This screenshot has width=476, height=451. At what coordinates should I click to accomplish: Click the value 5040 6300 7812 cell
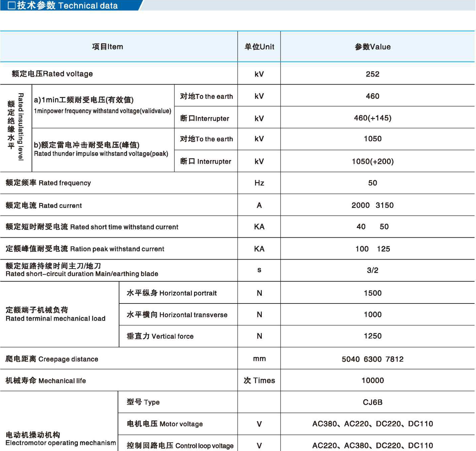coord(373,359)
